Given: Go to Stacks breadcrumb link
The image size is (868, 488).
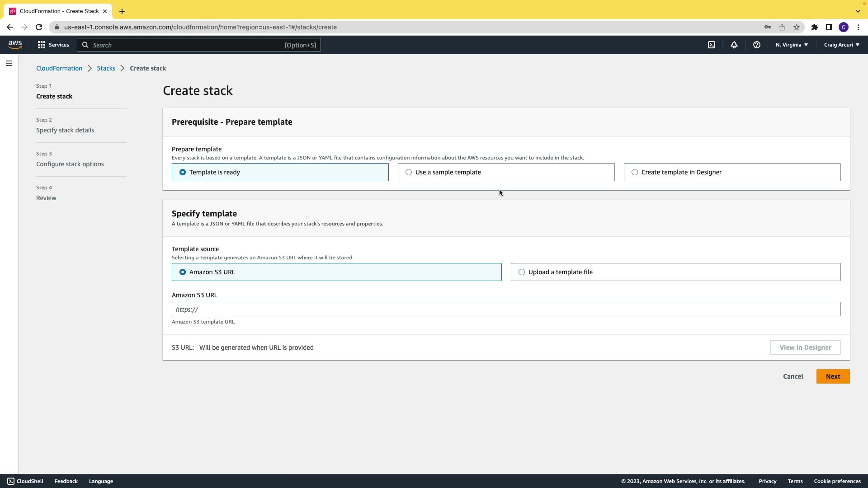Looking at the screenshot, I should click(106, 68).
